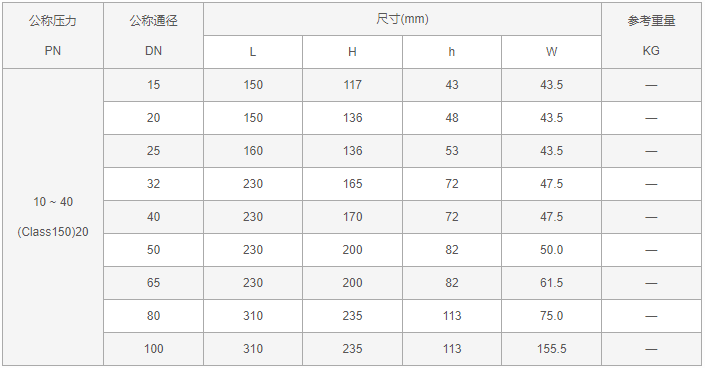Select the 公称通径 DN column header
705x368 pixels.
point(153,36)
